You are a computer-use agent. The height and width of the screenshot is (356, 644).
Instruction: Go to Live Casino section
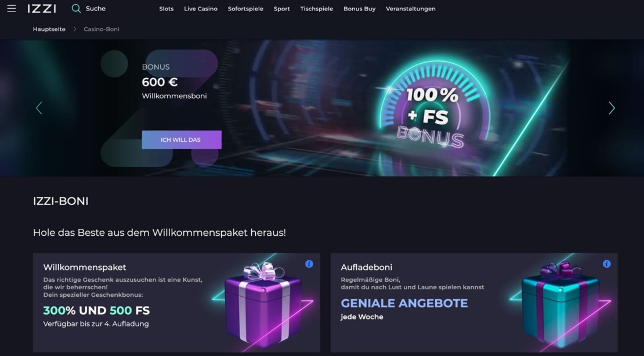point(201,9)
